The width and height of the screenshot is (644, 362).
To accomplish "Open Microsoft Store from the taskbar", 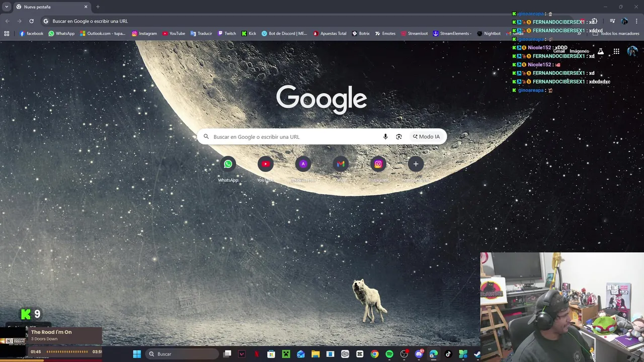I will coord(271,354).
